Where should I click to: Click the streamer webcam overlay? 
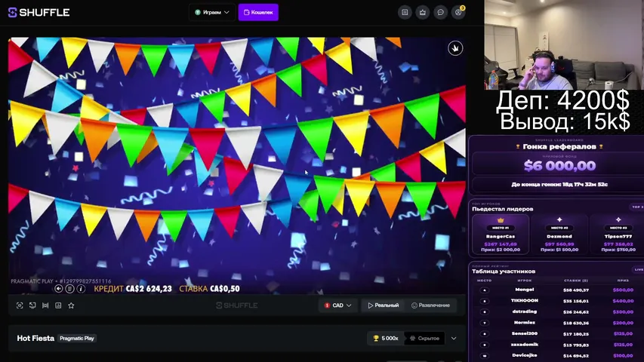[x=564, y=44]
